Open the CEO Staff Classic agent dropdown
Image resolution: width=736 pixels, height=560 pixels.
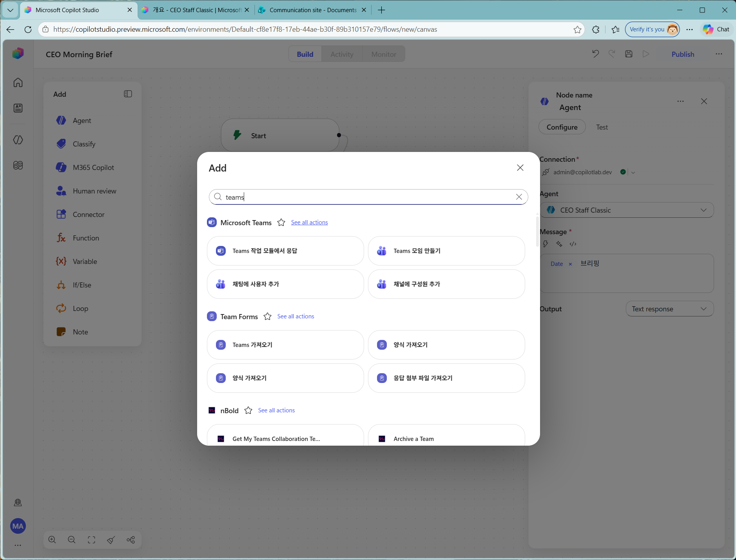(x=627, y=210)
